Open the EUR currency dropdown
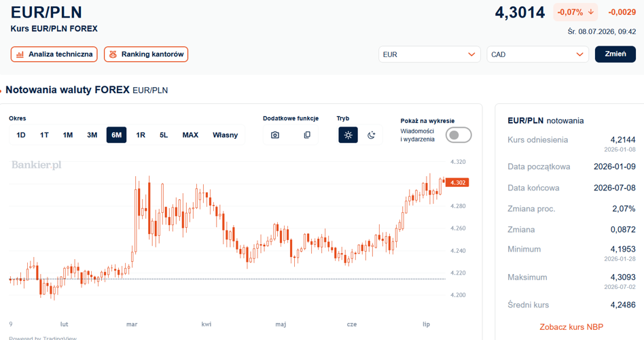644x340 pixels. click(429, 54)
